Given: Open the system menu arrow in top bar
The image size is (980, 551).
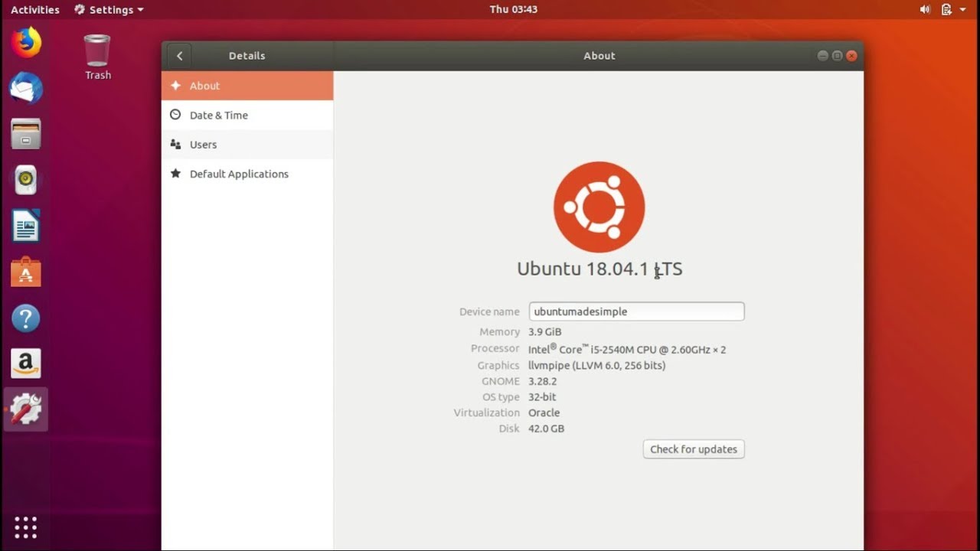Looking at the screenshot, I should tap(962, 10).
